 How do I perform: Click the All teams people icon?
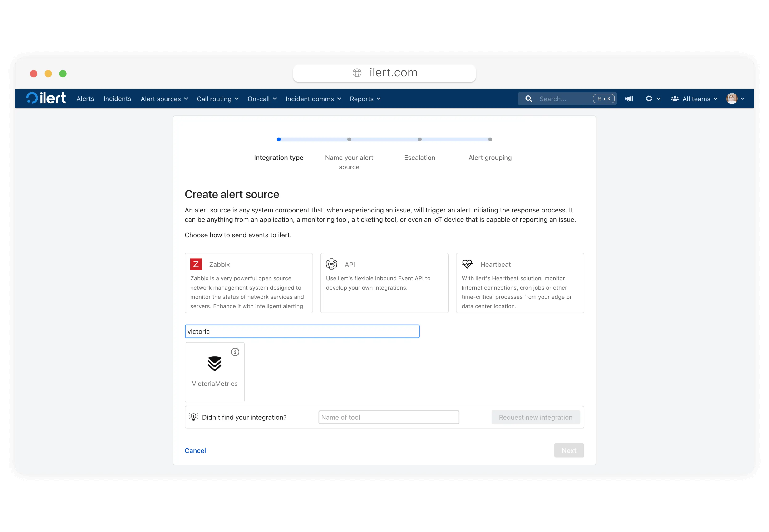675,99
